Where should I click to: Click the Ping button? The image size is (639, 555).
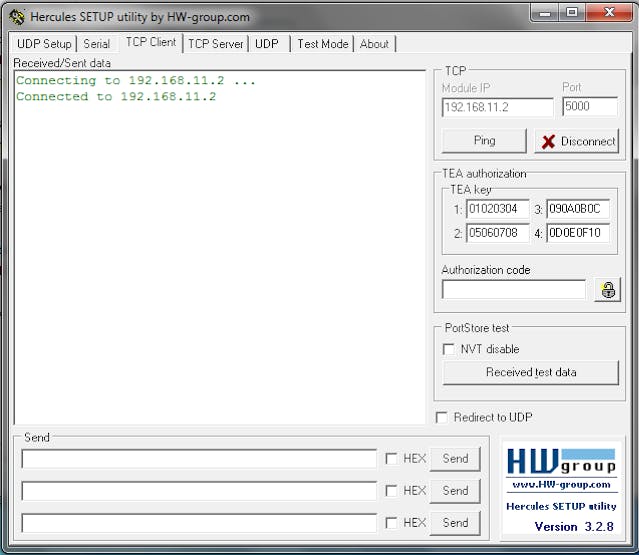484,141
